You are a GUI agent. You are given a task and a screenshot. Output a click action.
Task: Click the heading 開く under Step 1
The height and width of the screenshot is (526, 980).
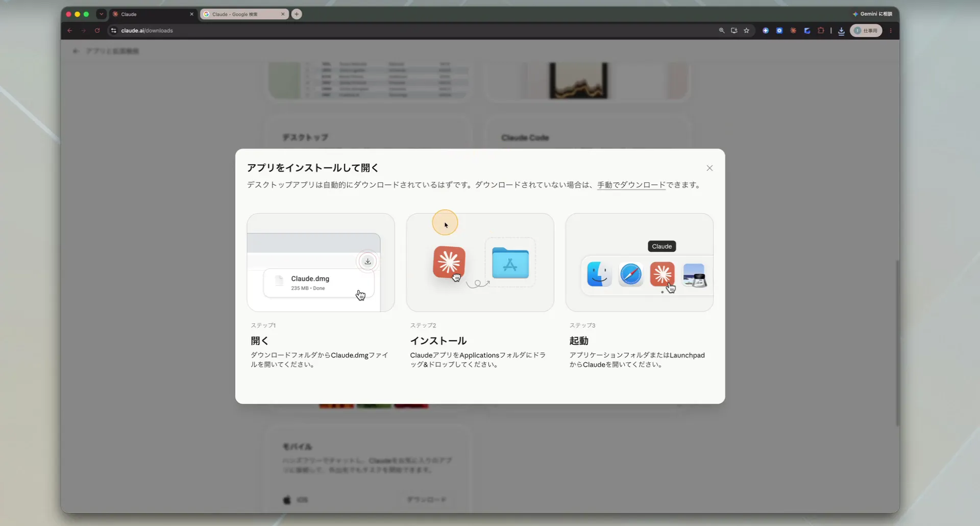259,341
